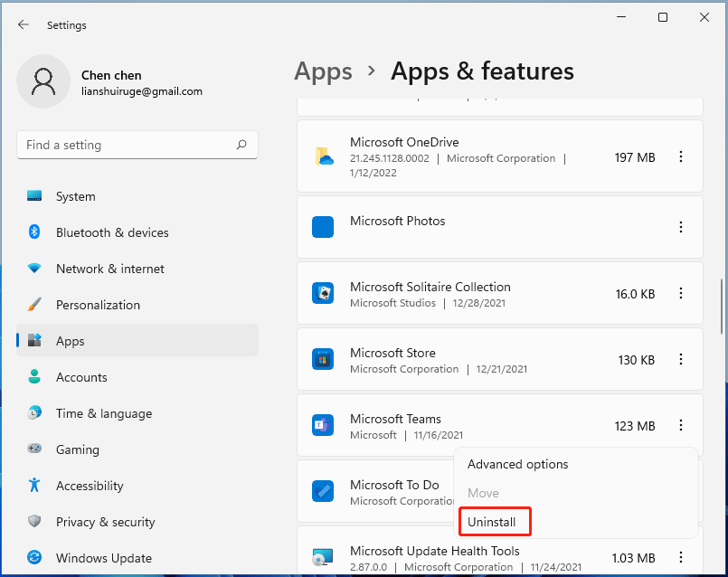Click the lianshuiruge@gmail.com account email
The image size is (728, 577).
(142, 91)
